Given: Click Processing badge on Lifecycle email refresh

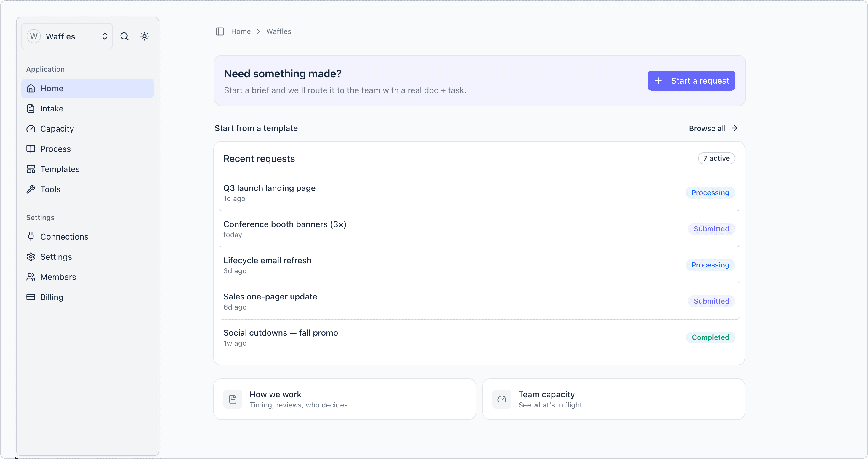Looking at the screenshot, I should click(710, 265).
